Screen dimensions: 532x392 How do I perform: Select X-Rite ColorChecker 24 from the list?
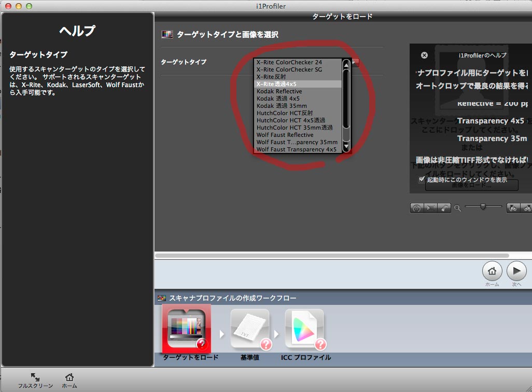pos(298,62)
